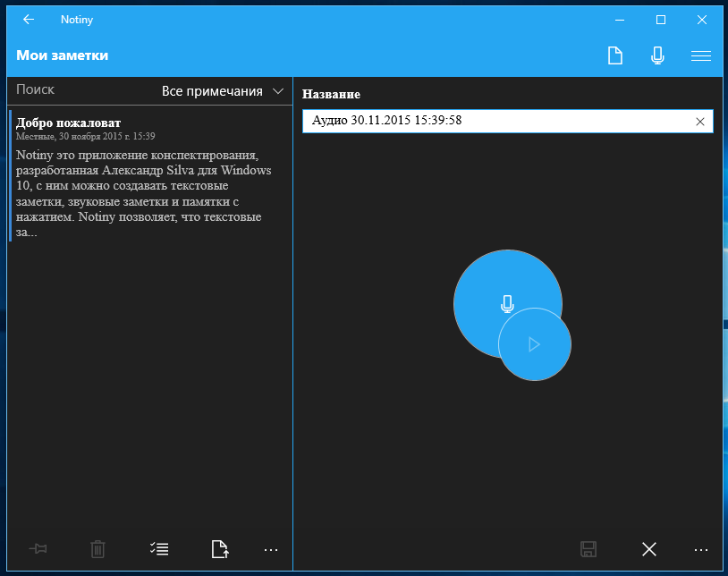
Task: Close the Notiny window
Action: coord(702,20)
